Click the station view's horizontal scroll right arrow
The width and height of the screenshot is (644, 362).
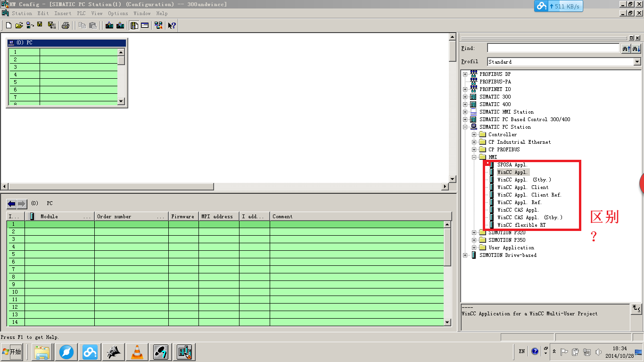point(445,187)
